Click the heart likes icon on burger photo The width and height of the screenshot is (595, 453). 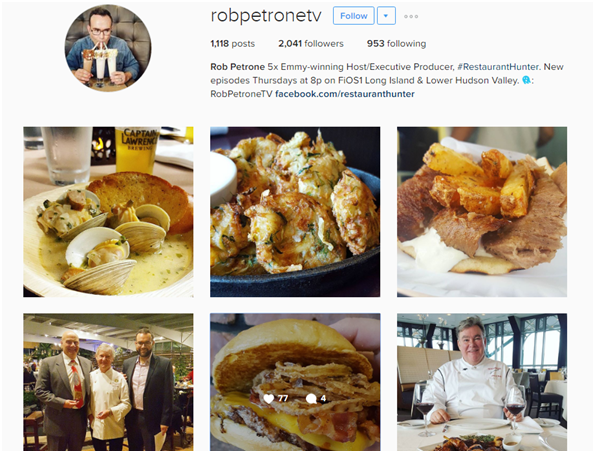269,398
